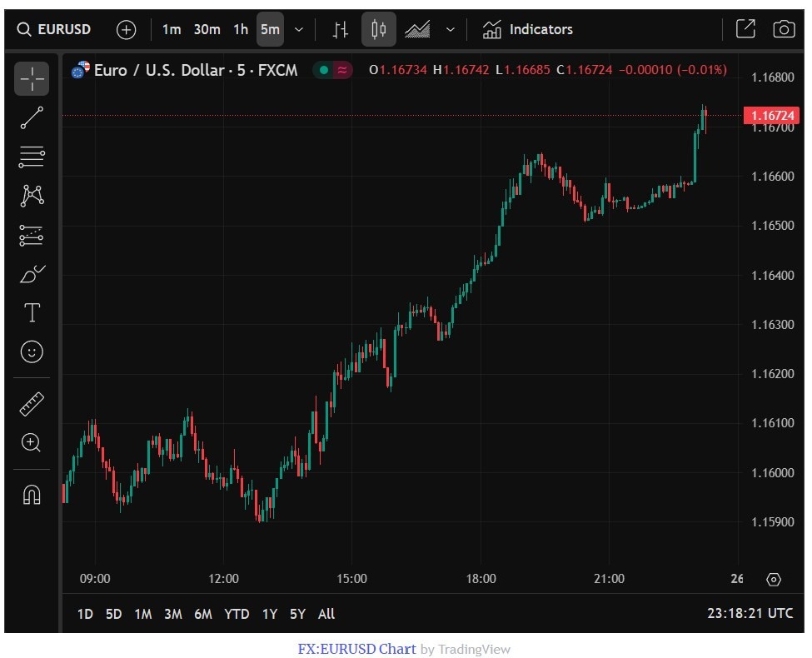Screen dimensions: 812x658
Task: Select the ruler measure tool
Action: pyautogui.click(x=32, y=404)
